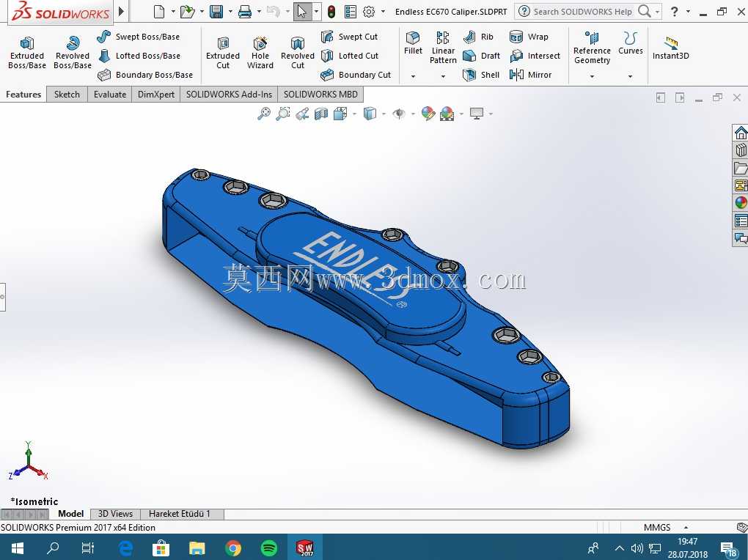
Task: Switch to the 3D Views tab
Action: click(x=115, y=514)
